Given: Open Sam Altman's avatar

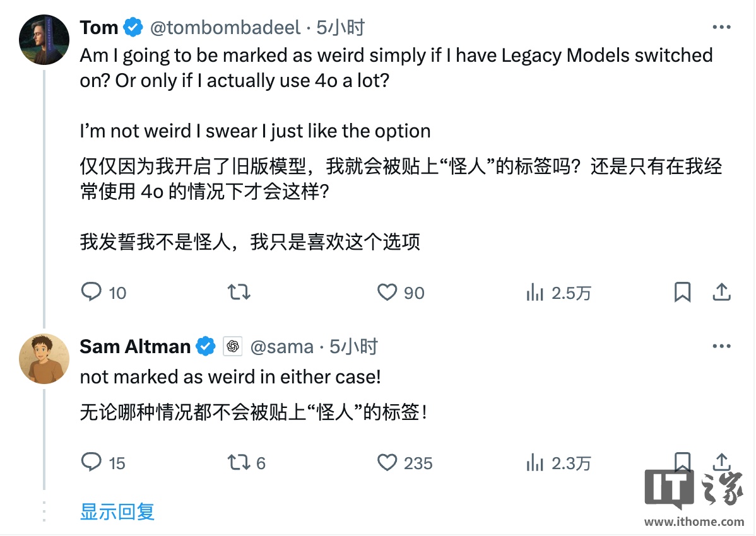Looking at the screenshot, I should click(44, 359).
